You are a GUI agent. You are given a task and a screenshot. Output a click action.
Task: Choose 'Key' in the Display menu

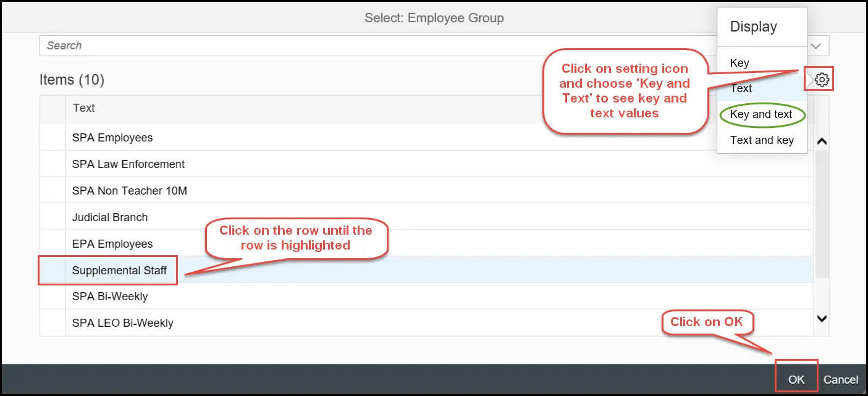[739, 63]
